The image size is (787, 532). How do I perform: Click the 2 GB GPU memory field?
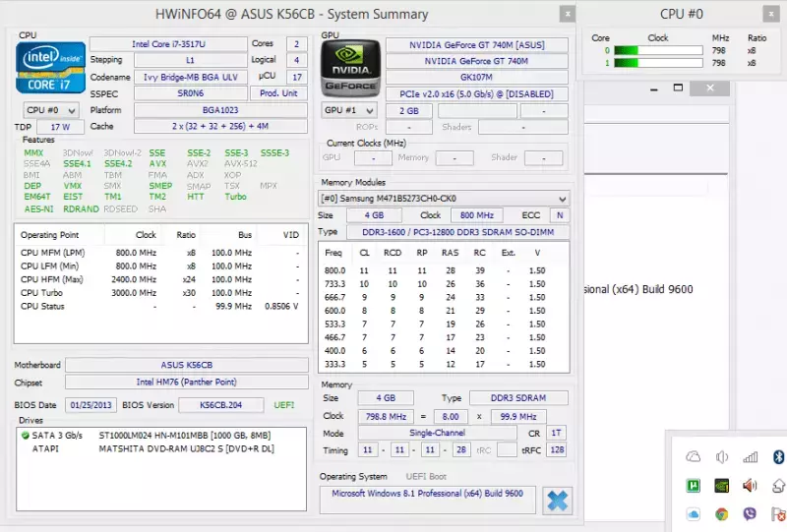[x=409, y=111]
